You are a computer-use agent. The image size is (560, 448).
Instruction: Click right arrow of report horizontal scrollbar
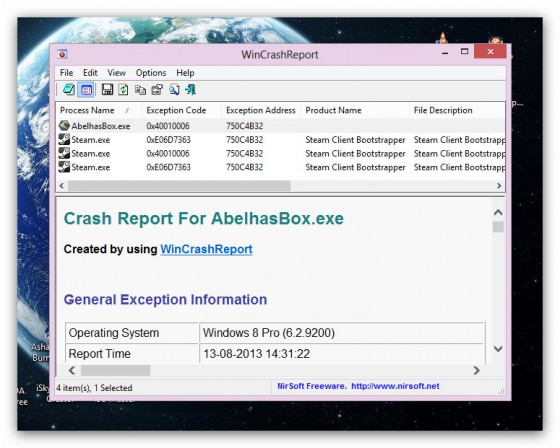476,370
